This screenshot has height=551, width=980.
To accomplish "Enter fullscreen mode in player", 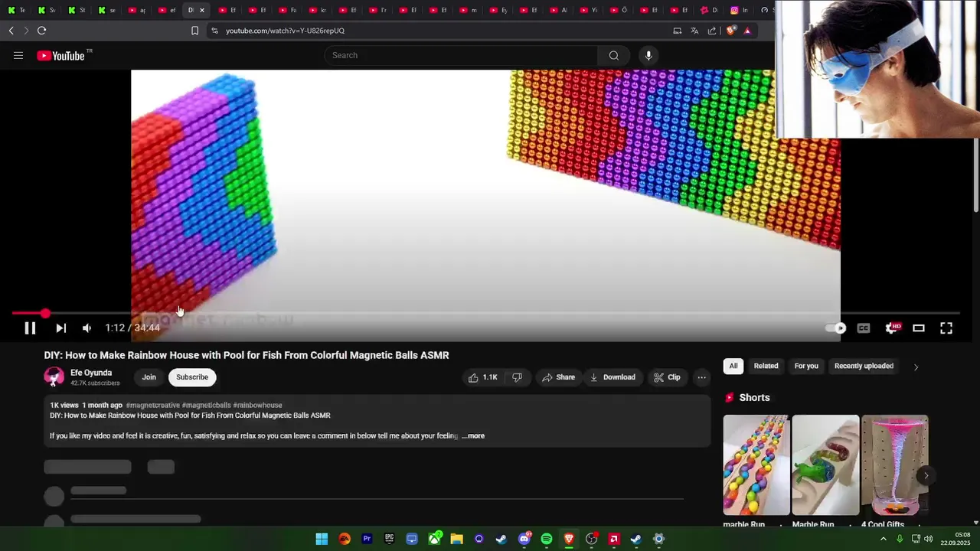I will pos(946,328).
